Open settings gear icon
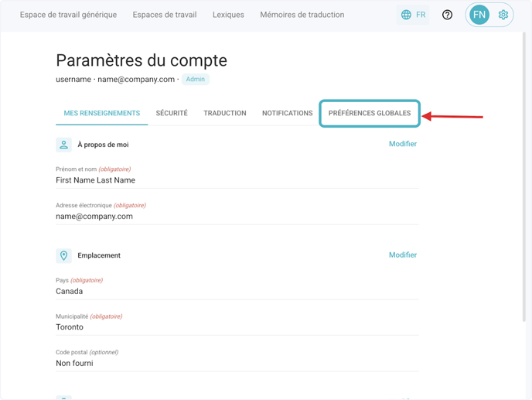Screen dimensions: 532x400 [x=503, y=15]
